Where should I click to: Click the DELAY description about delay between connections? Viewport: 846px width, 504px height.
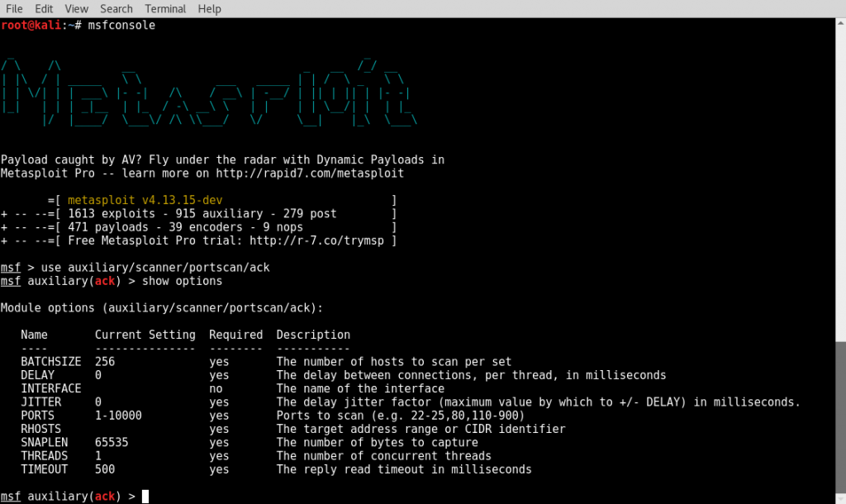pos(471,375)
